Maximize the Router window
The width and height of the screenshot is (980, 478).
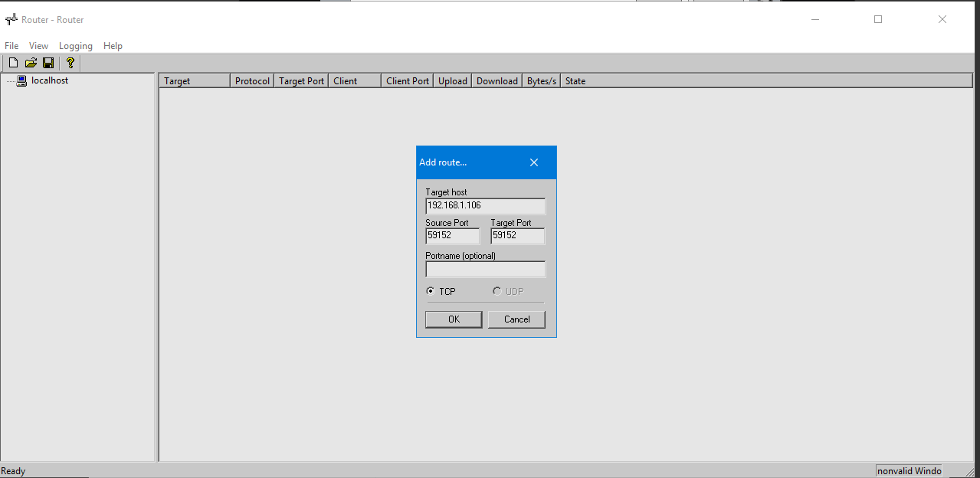pos(878,19)
